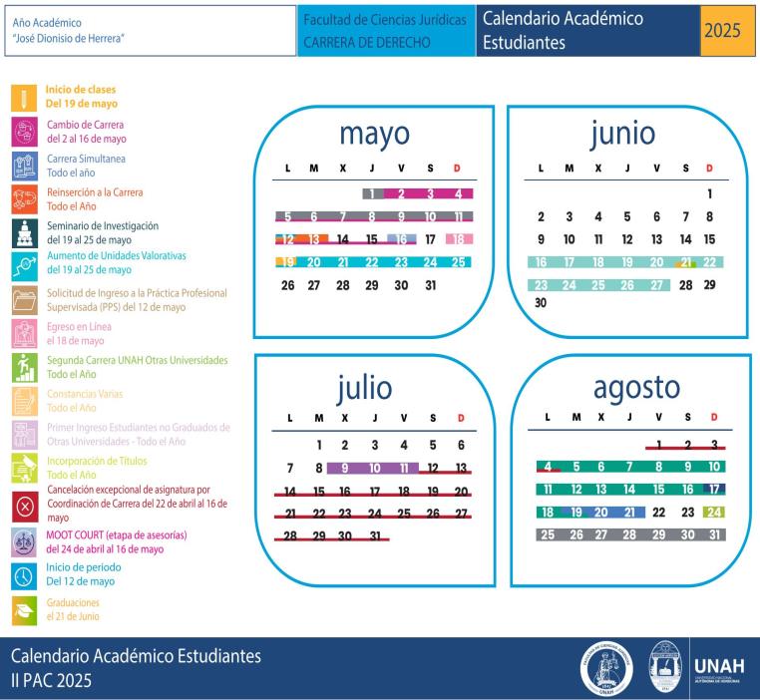Click the green Segunda Carrera UNAH icon
Screen dimensions: 760x700
[x=24, y=368]
